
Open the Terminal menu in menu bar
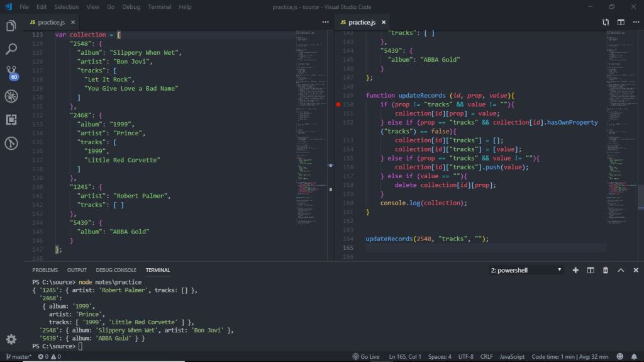point(159,7)
